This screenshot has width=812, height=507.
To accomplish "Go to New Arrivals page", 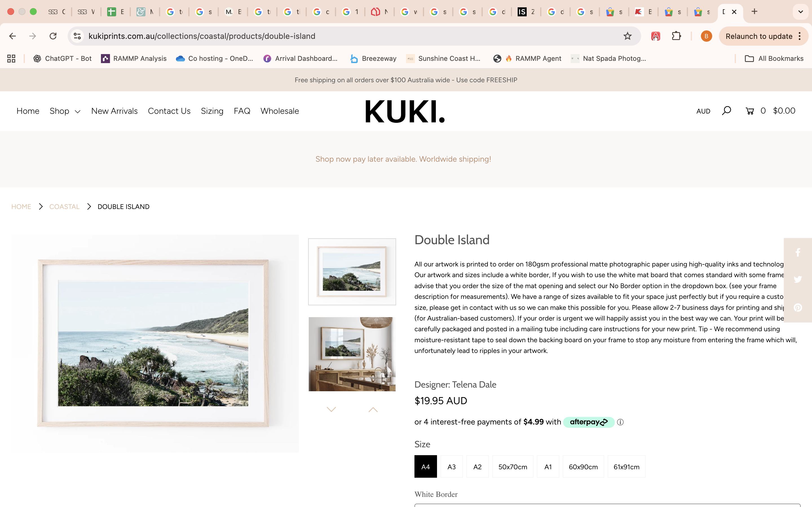I will click(114, 111).
